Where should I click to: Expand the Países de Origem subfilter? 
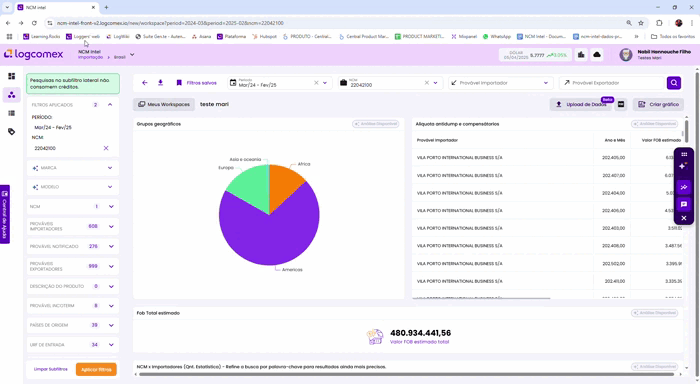[x=111, y=326]
